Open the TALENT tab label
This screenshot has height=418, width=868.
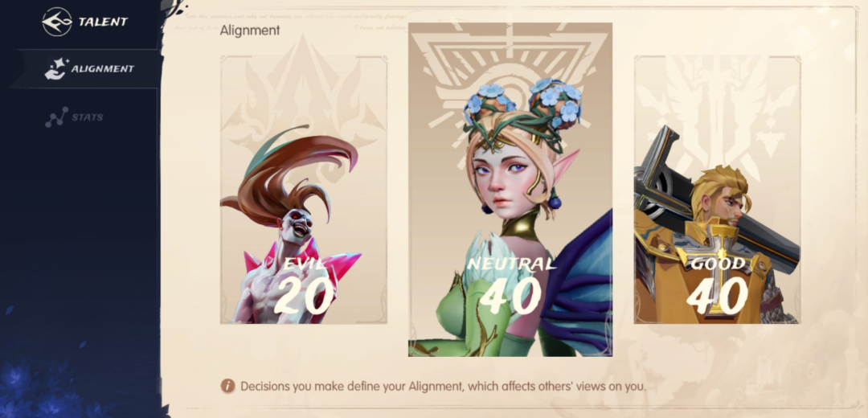coord(103,23)
